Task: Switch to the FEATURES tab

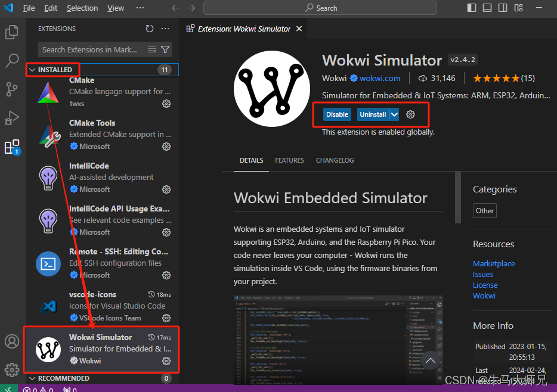Action: point(289,160)
